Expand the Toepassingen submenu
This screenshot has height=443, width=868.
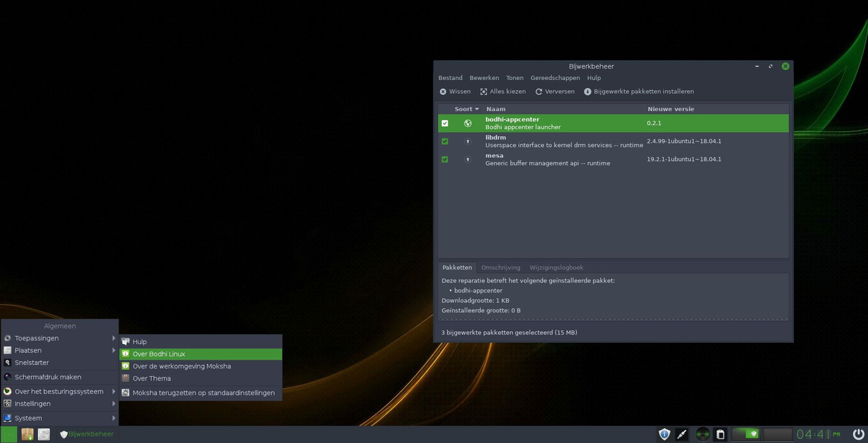tap(60, 338)
